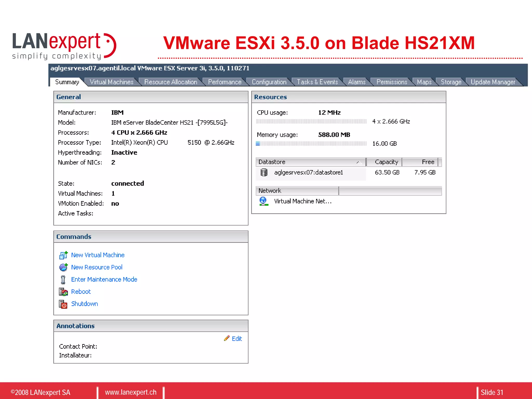
Task: Select the Maps tab
Action: [x=424, y=82]
